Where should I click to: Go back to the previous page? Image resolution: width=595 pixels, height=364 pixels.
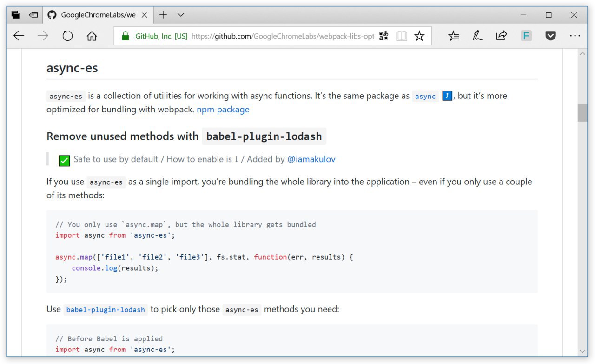(19, 36)
